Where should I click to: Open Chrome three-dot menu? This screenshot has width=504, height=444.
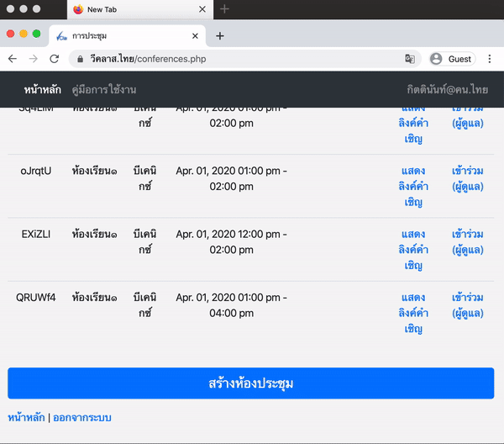489,59
